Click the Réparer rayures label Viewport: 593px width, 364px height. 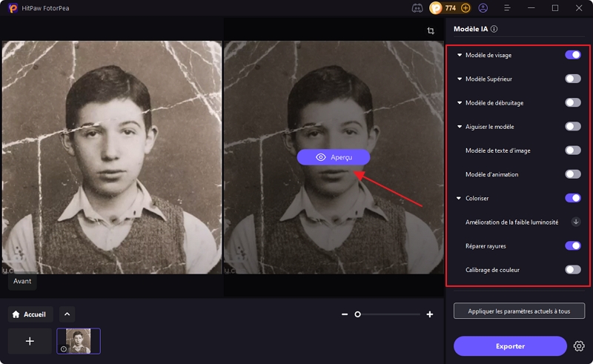click(x=486, y=246)
